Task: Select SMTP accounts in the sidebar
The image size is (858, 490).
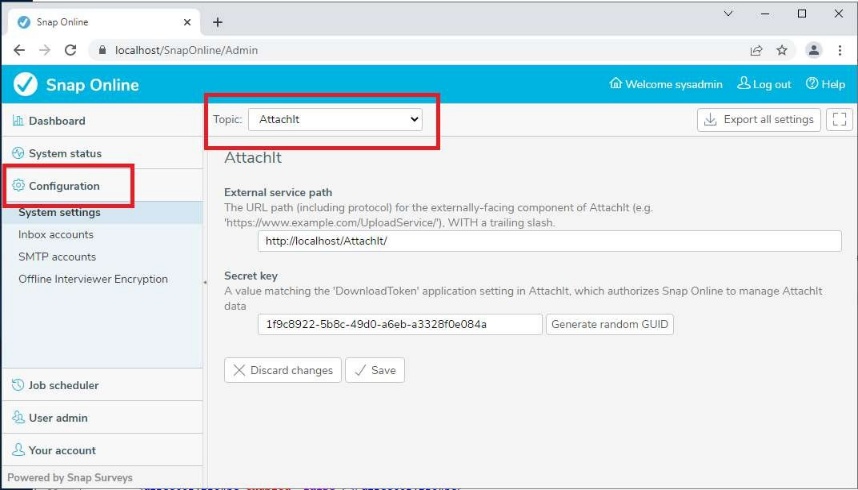Action: tap(57, 257)
